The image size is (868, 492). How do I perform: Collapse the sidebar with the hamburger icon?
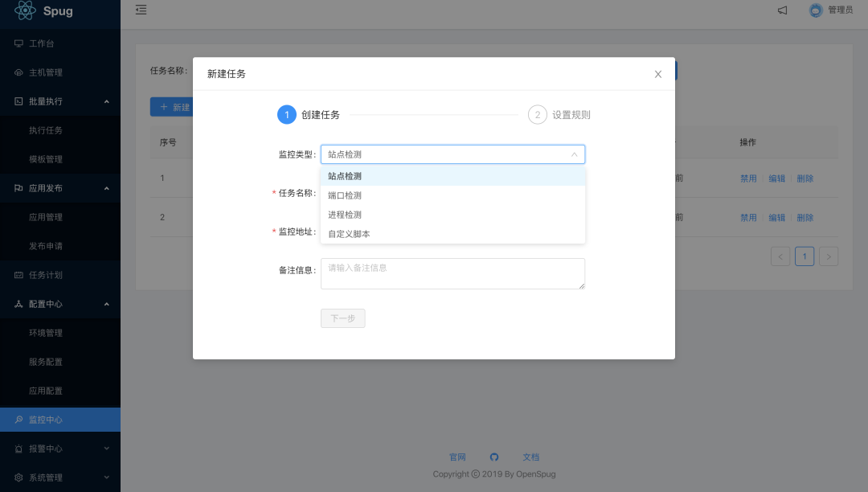(x=141, y=10)
